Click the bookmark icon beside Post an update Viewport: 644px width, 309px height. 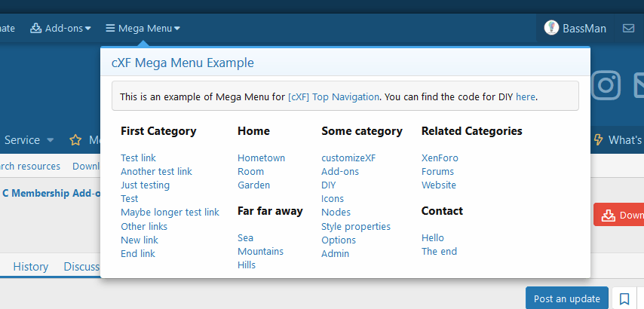tap(624, 298)
